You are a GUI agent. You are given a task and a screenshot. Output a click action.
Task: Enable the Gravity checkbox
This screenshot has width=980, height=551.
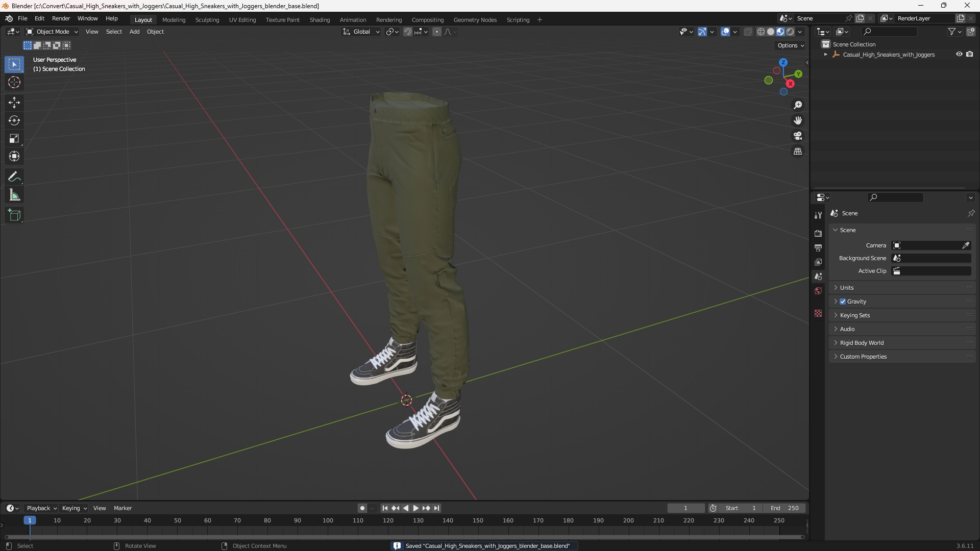843,302
